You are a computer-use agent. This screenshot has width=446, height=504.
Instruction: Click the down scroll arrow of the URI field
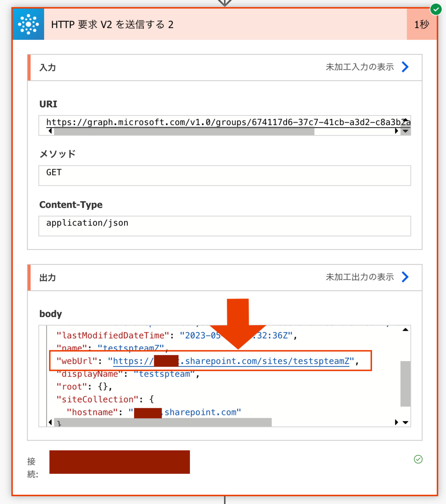pos(405,131)
